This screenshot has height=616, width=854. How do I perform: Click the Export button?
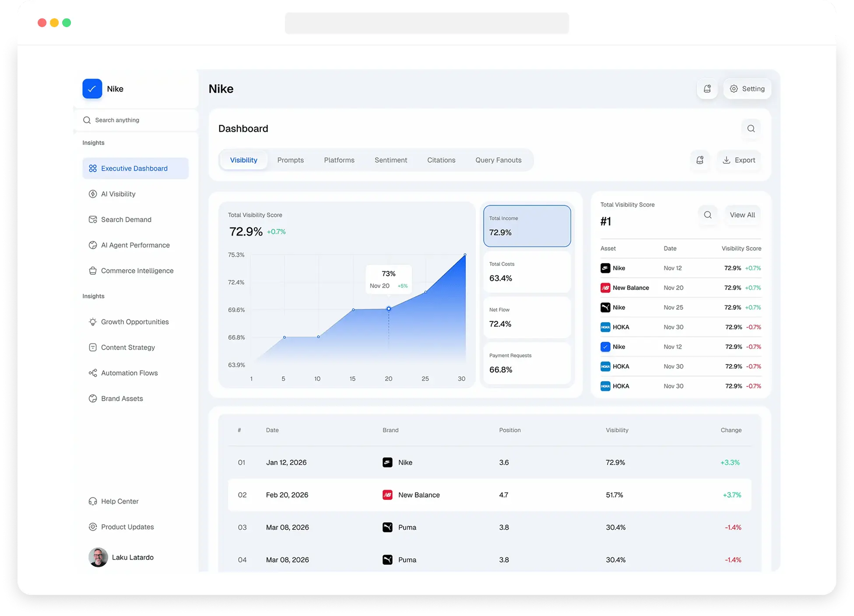click(x=739, y=160)
